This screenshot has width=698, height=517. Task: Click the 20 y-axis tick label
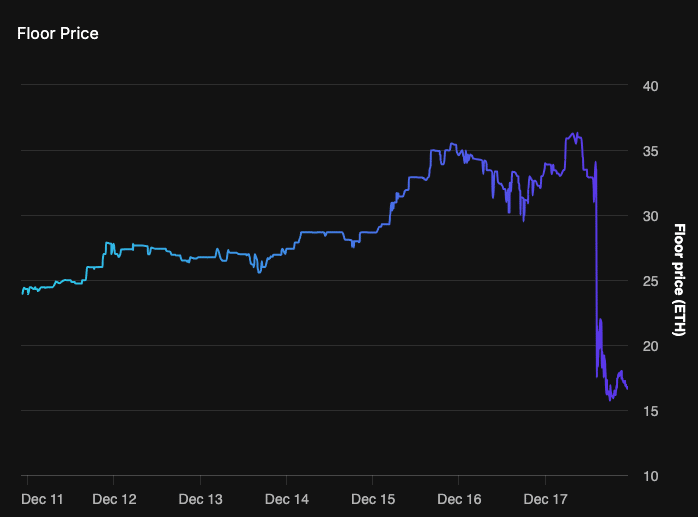pos(650,346)
